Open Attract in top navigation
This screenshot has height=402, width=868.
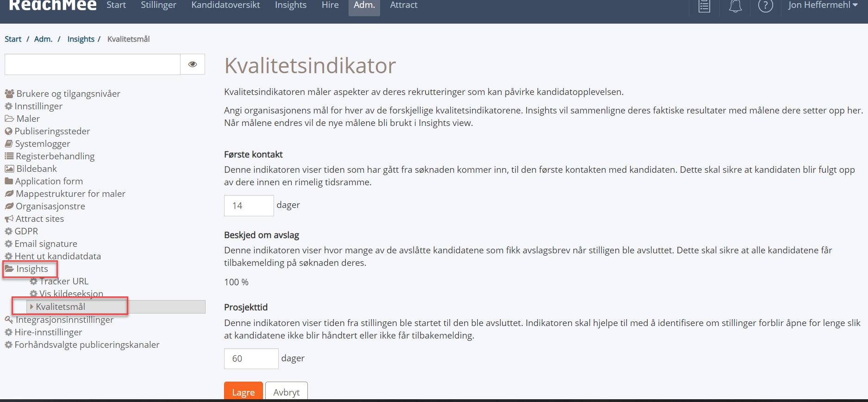click(404, 5)
